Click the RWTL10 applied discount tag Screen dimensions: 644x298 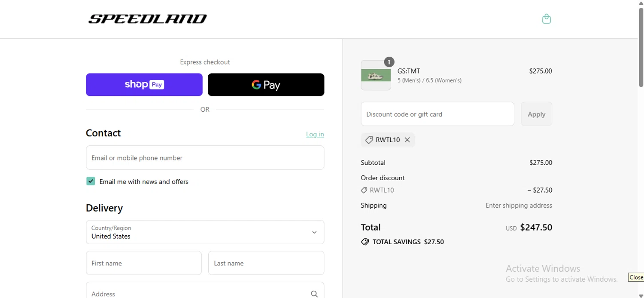click(388, 140)
